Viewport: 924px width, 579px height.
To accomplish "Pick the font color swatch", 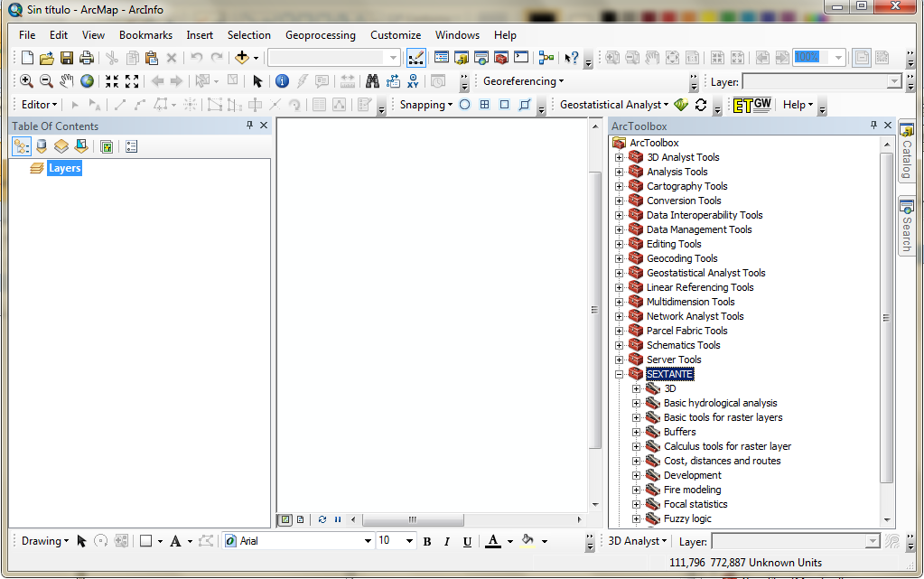I will point(493,541).
